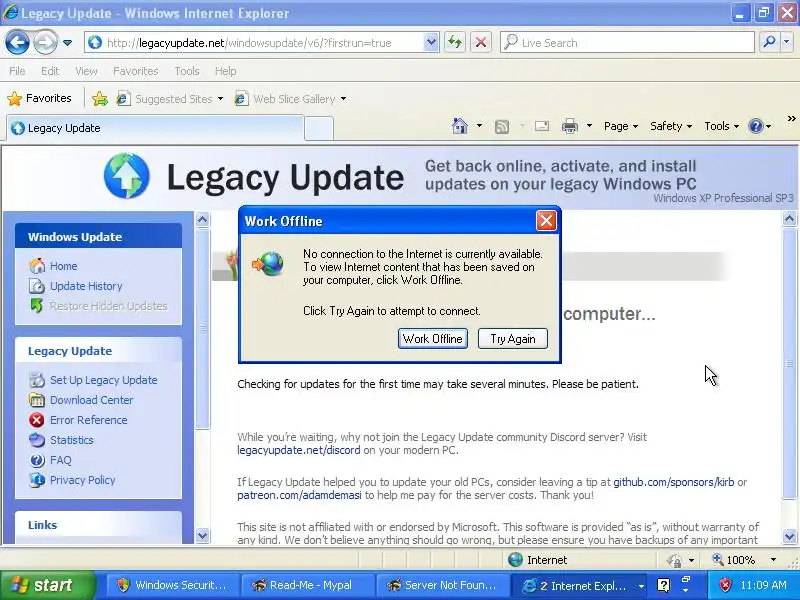Click Add to Favorites Bar star icon
This screenshot has height=600, width=800.
pos(100,98)
